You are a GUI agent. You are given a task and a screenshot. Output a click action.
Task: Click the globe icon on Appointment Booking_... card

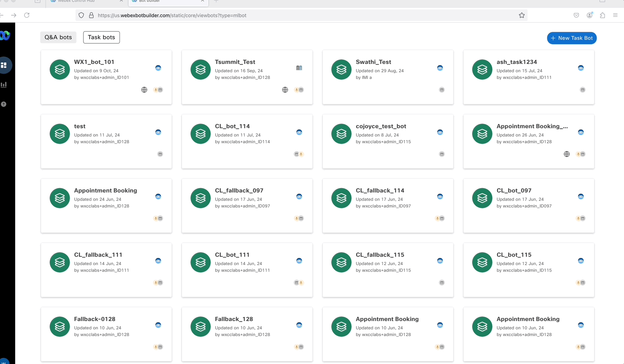(567, 154)
